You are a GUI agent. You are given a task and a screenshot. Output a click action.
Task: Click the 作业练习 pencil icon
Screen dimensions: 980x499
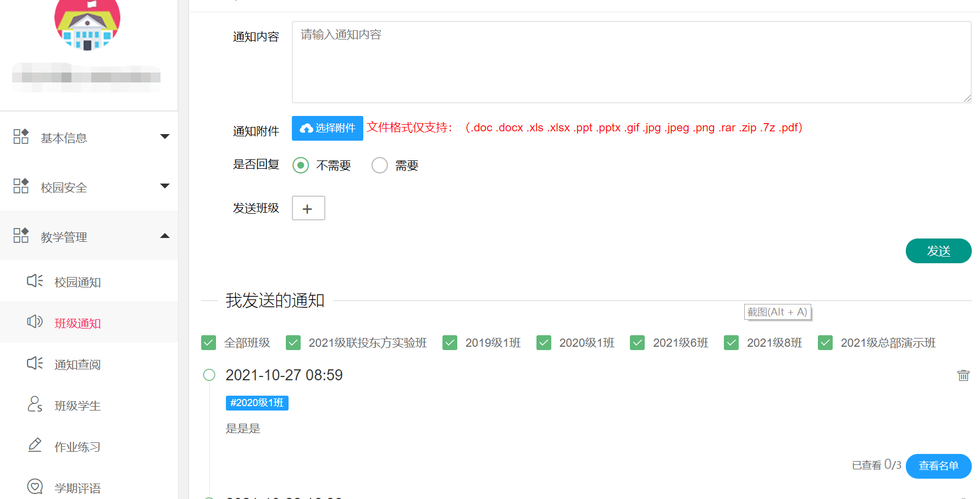(x=35, y=445)
